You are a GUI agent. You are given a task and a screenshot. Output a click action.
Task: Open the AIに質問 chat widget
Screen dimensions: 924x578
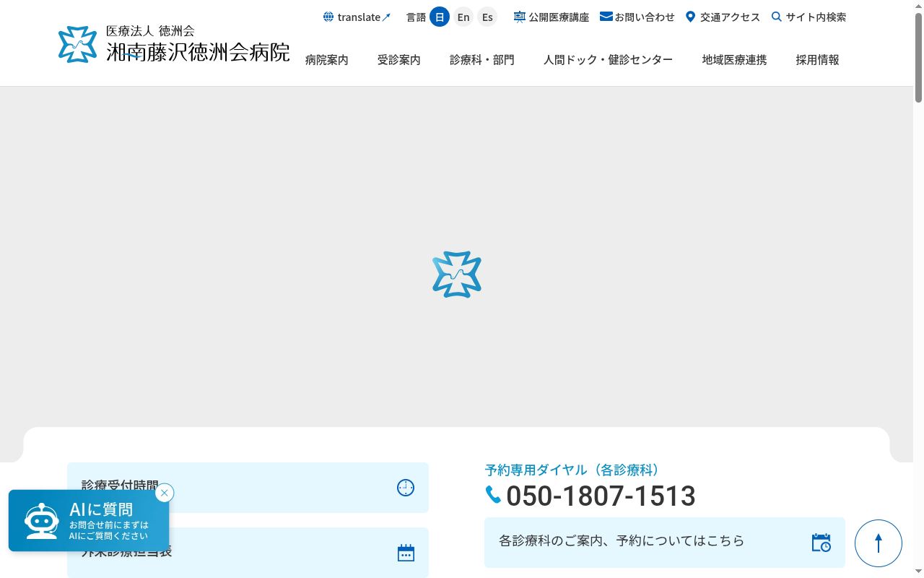[89, 520]
